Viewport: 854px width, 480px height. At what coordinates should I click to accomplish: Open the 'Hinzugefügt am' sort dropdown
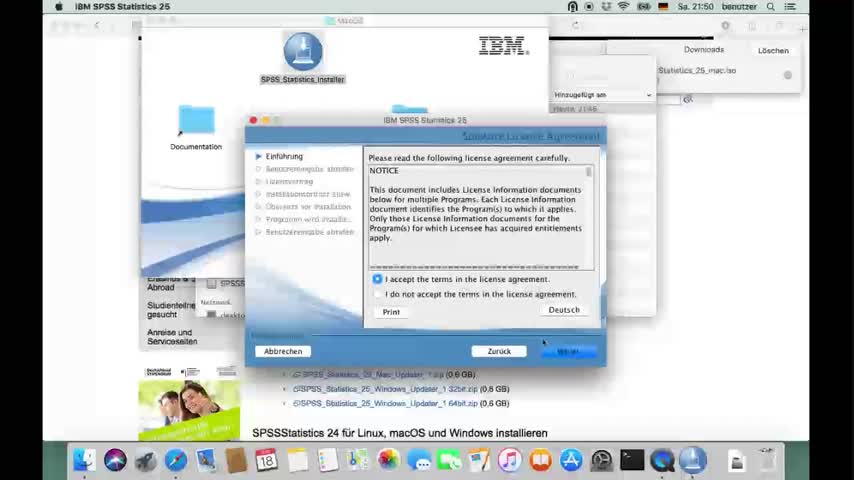[x=603, y=95]
